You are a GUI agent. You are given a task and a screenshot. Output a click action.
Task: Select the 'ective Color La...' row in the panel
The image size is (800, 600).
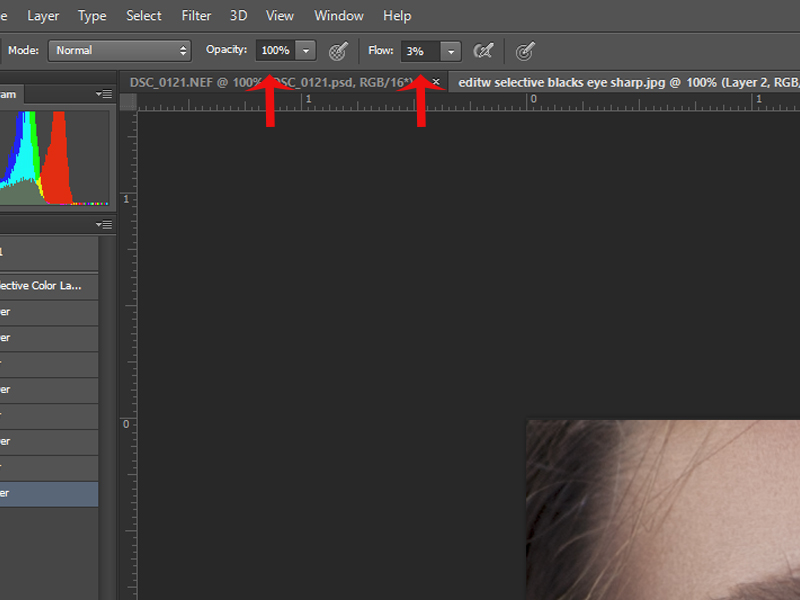coord(49,286)
